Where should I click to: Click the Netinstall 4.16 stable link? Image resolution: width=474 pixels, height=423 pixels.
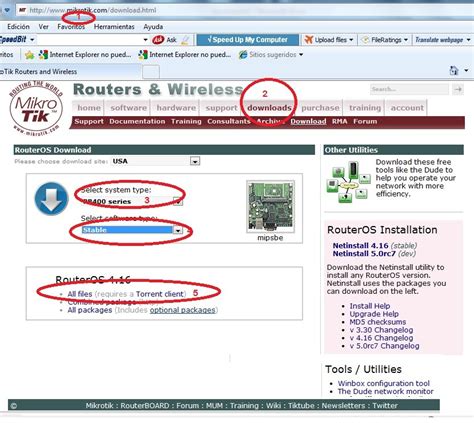[360, 246]
